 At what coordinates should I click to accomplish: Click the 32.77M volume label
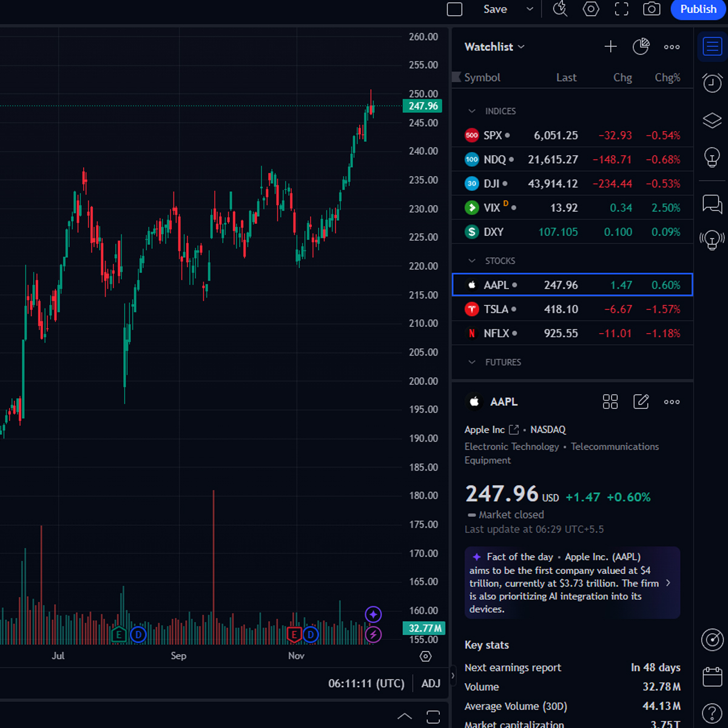point(423,628)
